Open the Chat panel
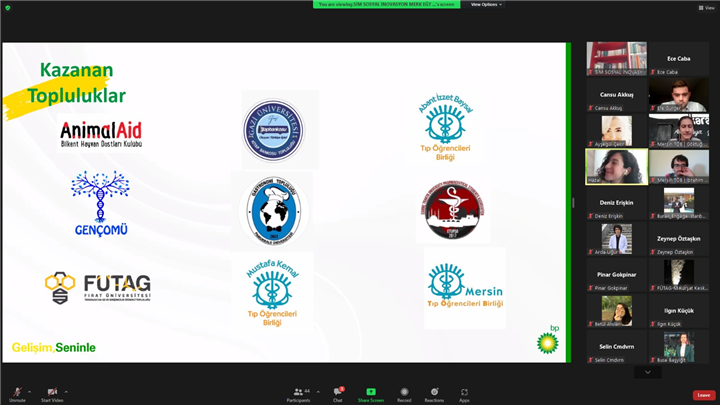720x405 pixels. point(338,394)
